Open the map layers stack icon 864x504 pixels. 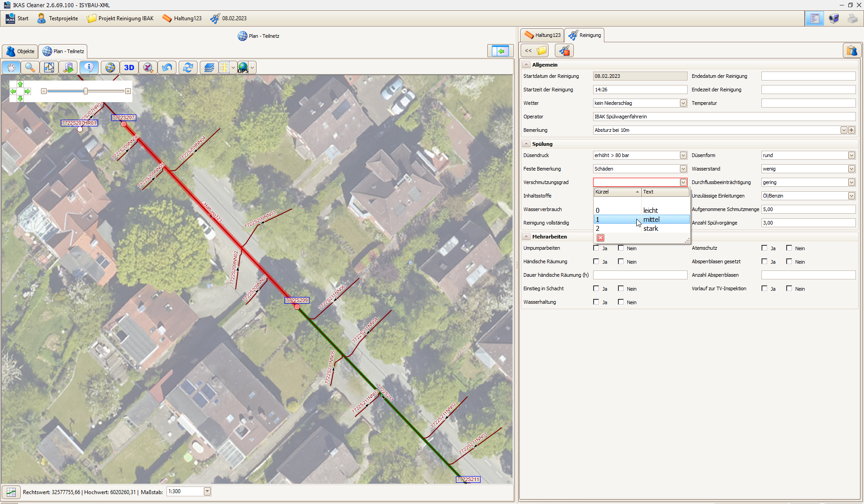(209, 67)
